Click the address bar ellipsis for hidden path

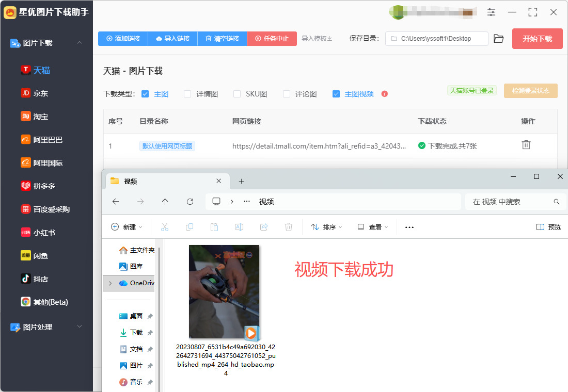tap(247, 201)
